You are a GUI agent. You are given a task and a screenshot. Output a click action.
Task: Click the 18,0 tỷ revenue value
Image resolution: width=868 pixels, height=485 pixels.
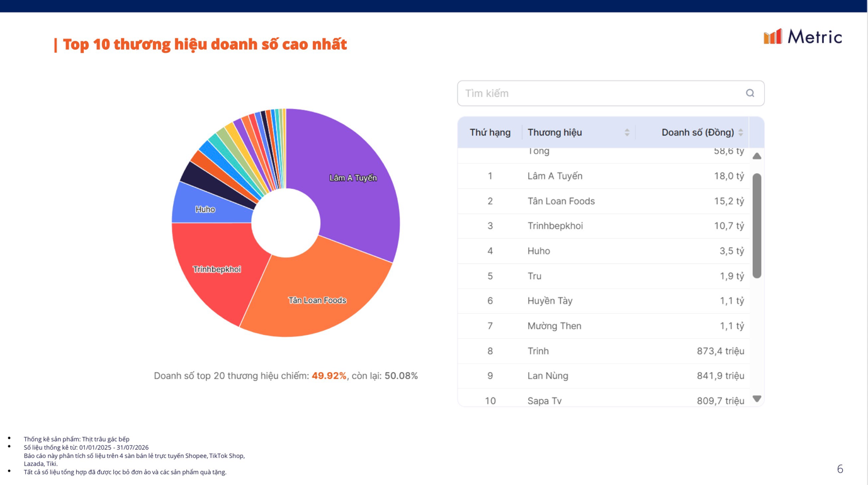coord(729,176)
